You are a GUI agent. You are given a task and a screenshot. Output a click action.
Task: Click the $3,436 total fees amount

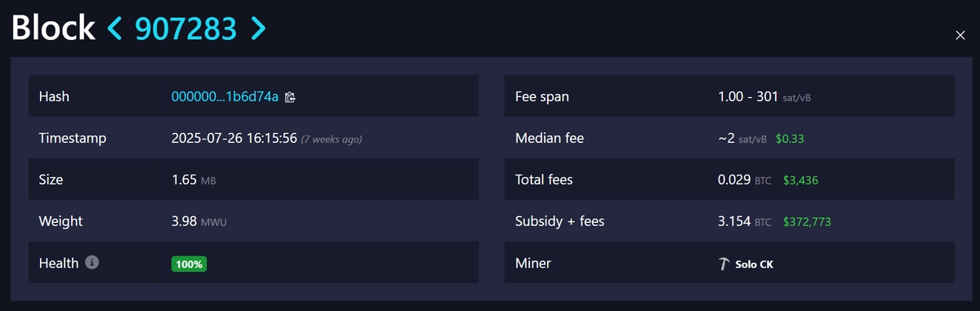click(x=800, y=180)
